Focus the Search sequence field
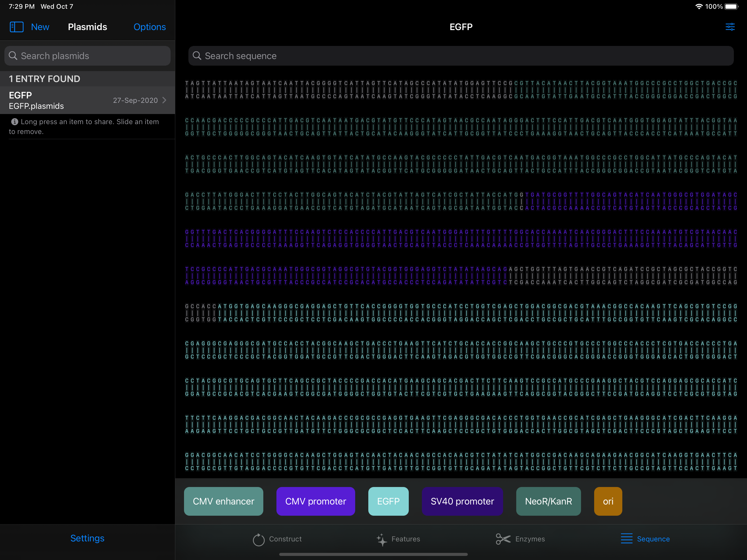Image resolution: width=747 pixels, height=560 pixels. (461, 56)
